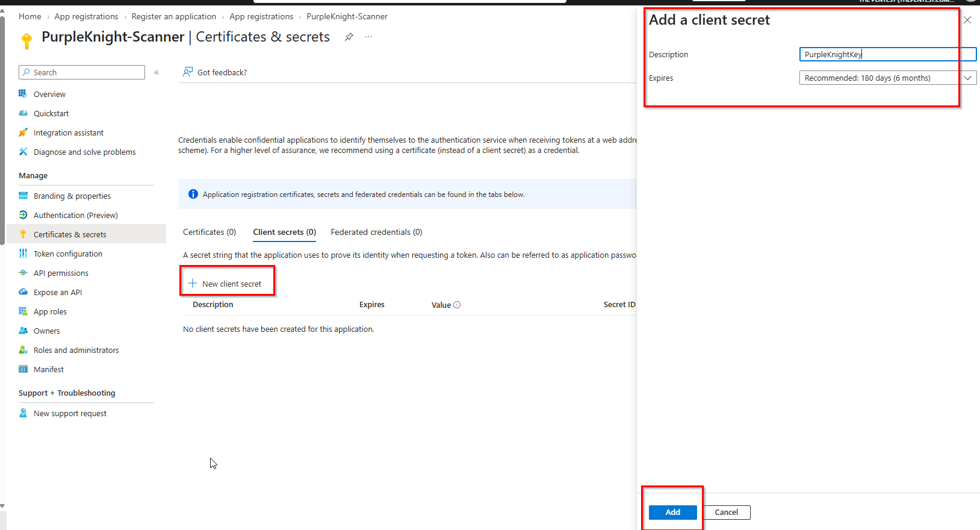Open Expose an API

(58, 292)
